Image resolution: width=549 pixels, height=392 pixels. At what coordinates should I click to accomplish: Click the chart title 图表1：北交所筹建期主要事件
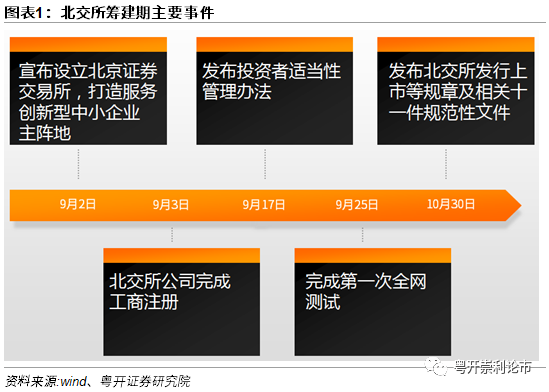[109, 13]
